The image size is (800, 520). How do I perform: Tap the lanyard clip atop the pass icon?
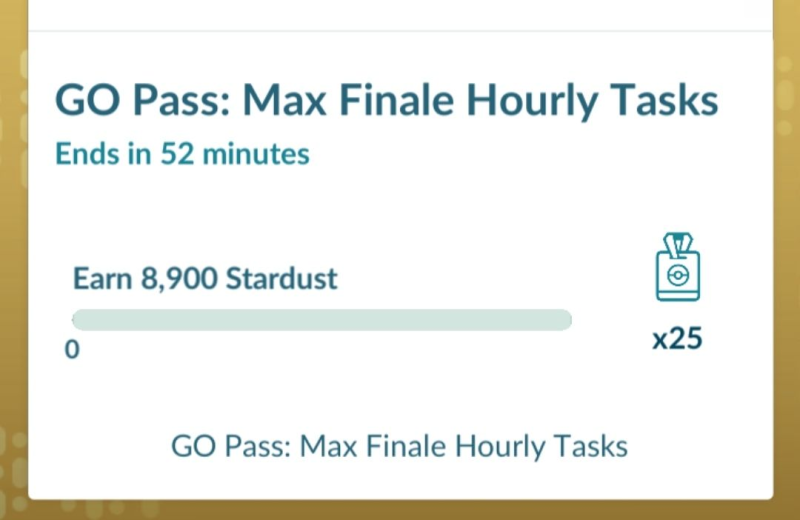[677, 244]
